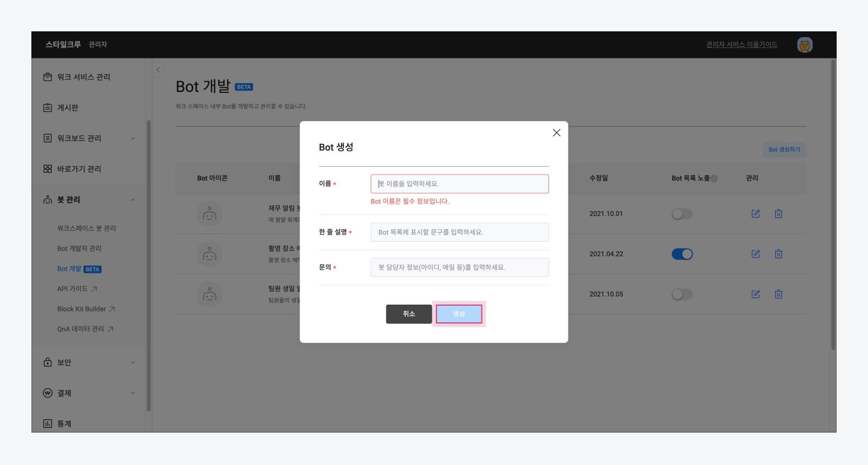Click the edit icon for the 2021.04.22 bot
The width and height of the screenshot is (868, 465).
(x=756, y=254)
